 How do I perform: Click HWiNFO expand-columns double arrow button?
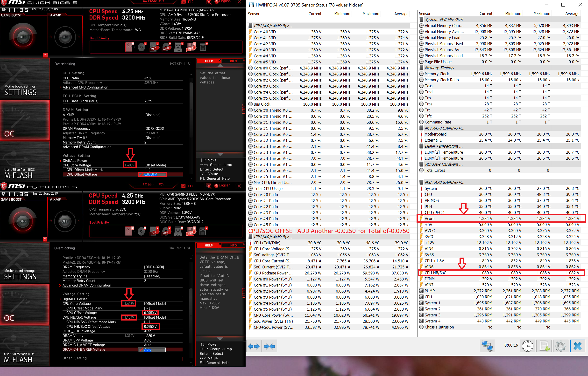pyautogui.click(x=253, y=346)
